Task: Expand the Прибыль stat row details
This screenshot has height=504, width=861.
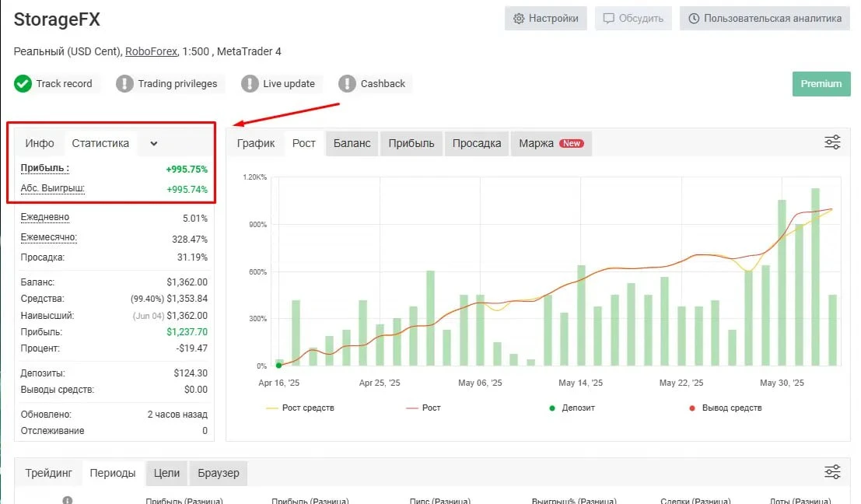Action: (x=44, y=168)
